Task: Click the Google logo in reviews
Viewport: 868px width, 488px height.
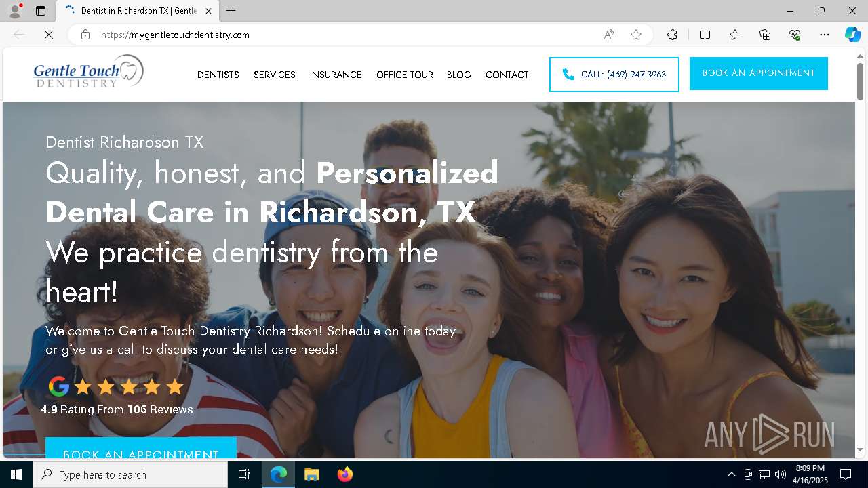Action: 59,386
